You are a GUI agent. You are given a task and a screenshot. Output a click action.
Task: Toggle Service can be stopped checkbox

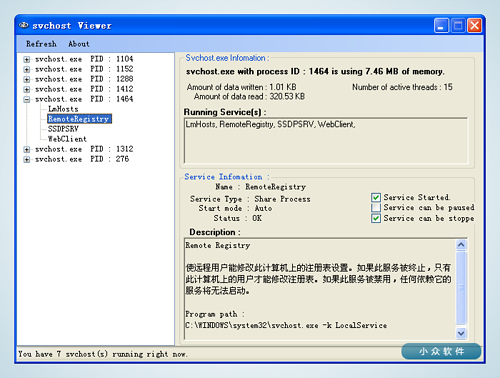pos(376,218)
